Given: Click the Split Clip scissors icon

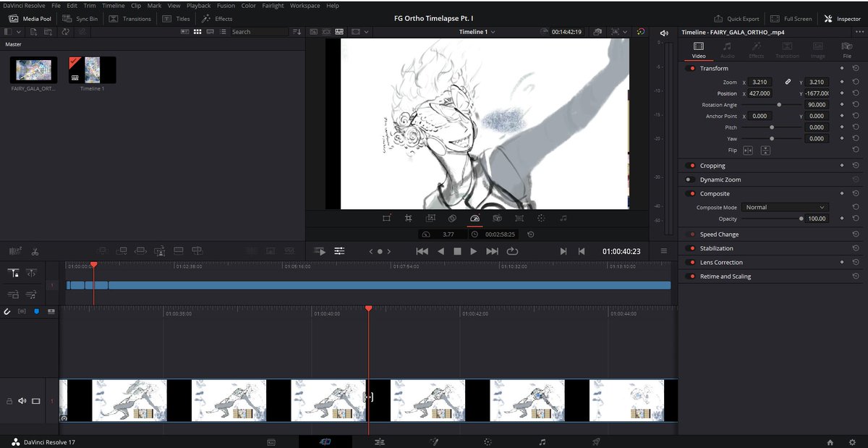Looking at the screenshot, I should coord(35,251).
